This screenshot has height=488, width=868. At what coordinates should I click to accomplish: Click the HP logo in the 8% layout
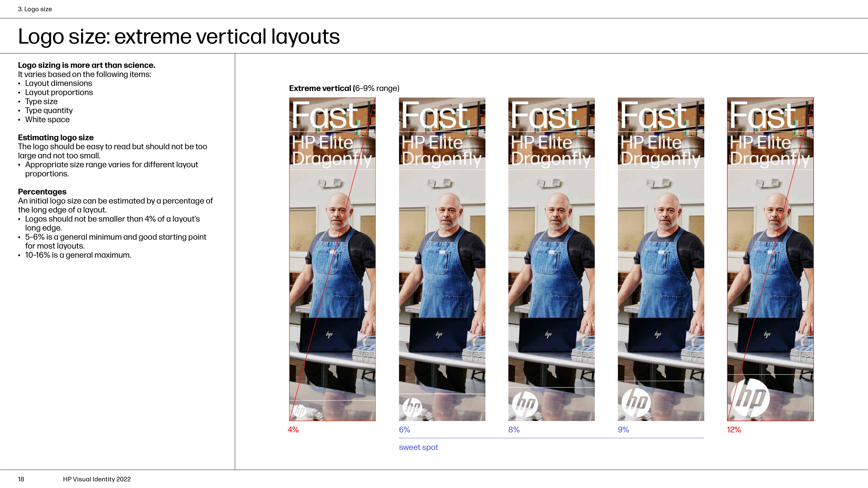point(525,404)
